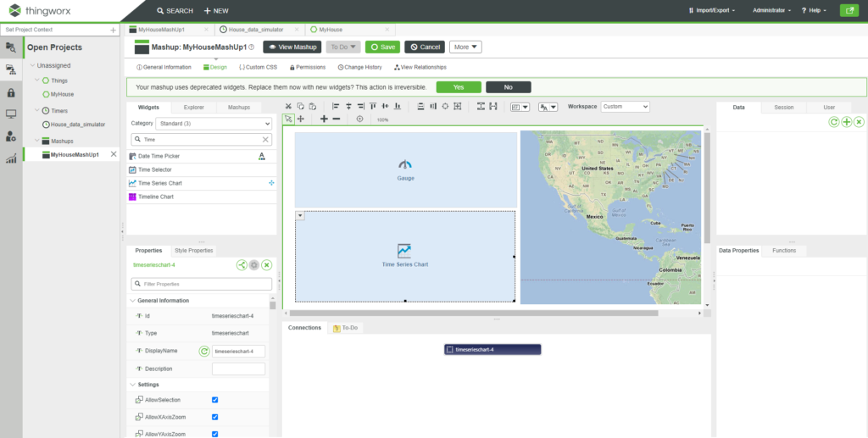The image size is (868, 438).
Task: Zoom out the mashup canvas
Action: click(x=336, y=119)
